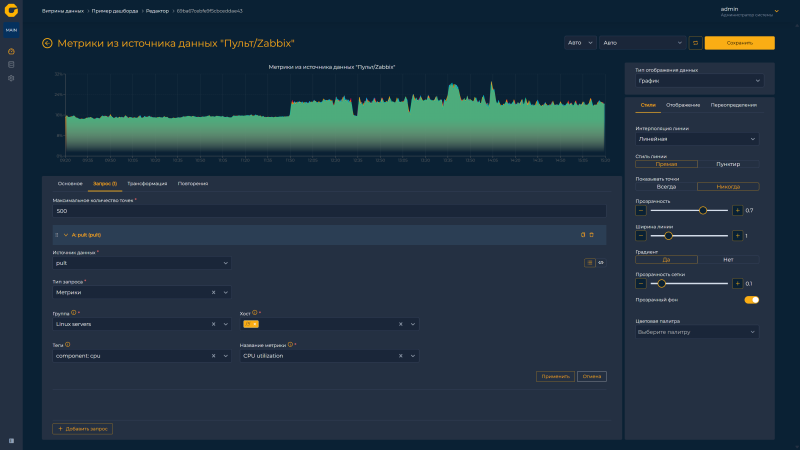This screenshot has height=450, width=800.
Task: Click the Прозрачность slider handle
Action: pyautogui.click(x=703, y=210)
